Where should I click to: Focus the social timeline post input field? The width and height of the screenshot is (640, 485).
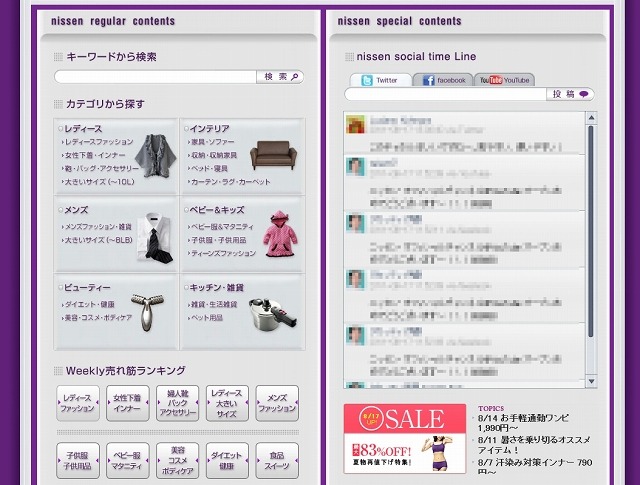(x=445, y=94)
